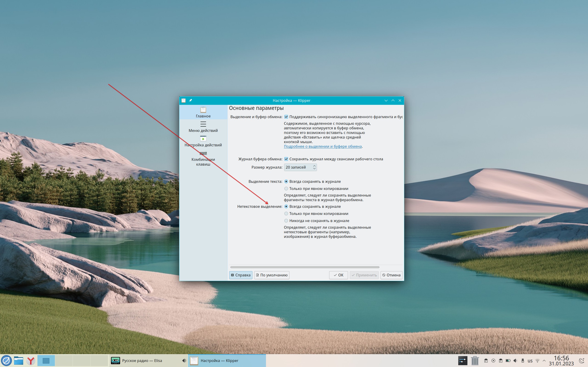The height and width of the screenshot is (367, 588).
Task: Select text 'Только при явном копировании' option
Action: [286, 189]
